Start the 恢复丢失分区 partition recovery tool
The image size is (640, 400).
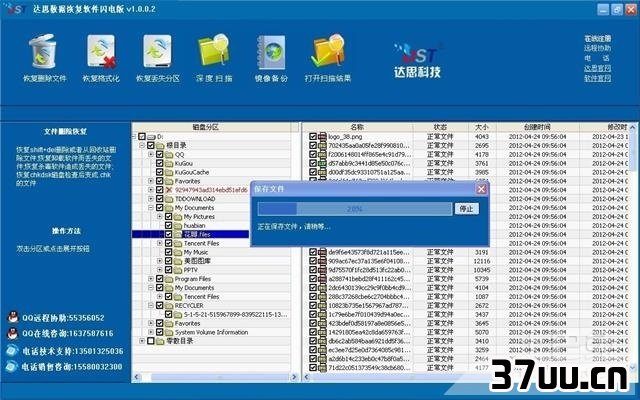tap(158, 58)
